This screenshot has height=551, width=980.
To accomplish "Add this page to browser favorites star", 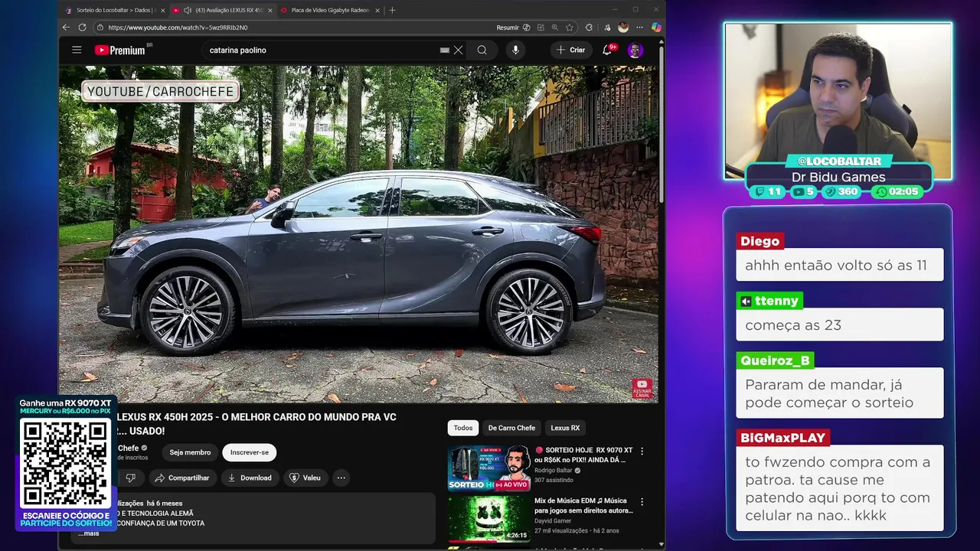I will click(570, 28).
